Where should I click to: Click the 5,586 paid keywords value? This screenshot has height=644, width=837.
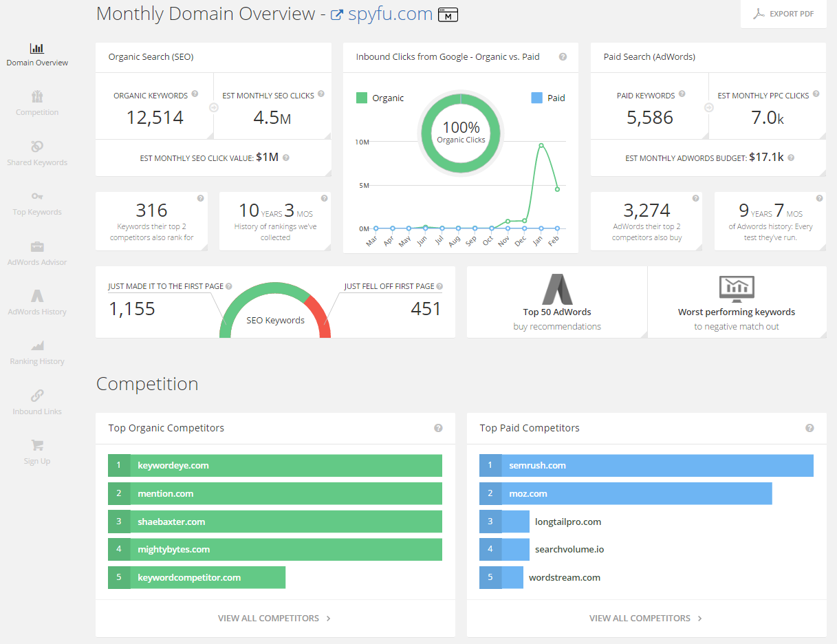pos(650,118)
